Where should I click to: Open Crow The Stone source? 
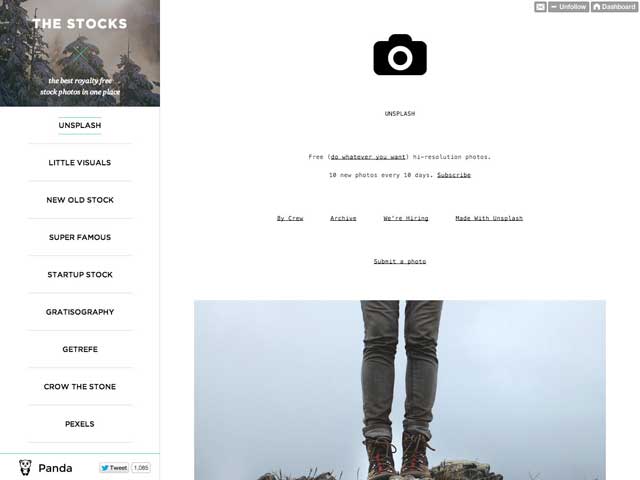pos(80,387)
